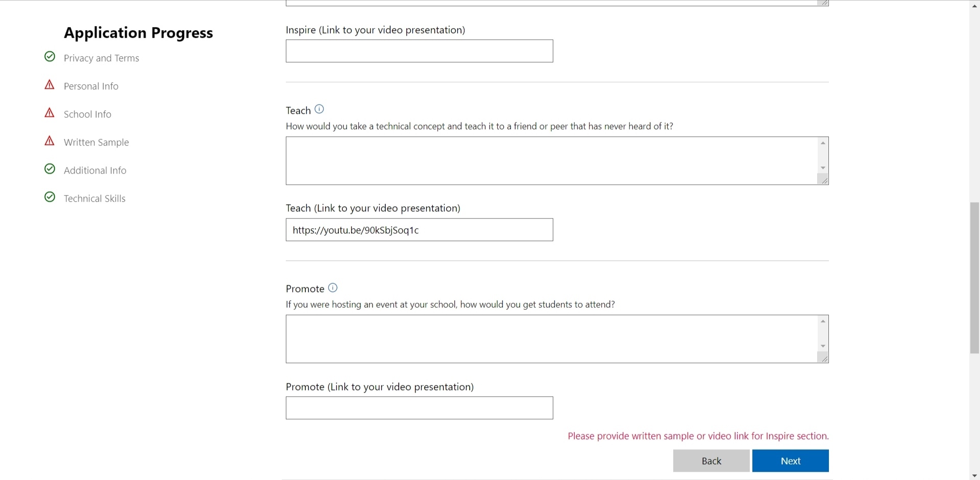This screenshot has width=980, height=480.
Task: Click Additional Info green checkmark icon
Action: (50, 169)
